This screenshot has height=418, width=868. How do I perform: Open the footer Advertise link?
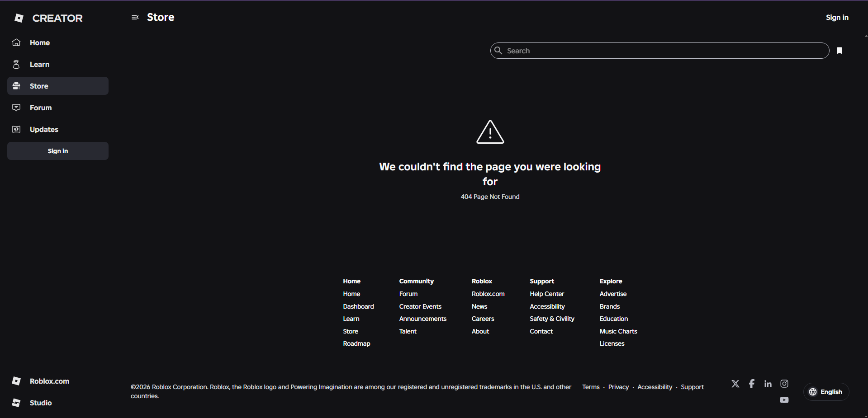(x=613, y=294)
